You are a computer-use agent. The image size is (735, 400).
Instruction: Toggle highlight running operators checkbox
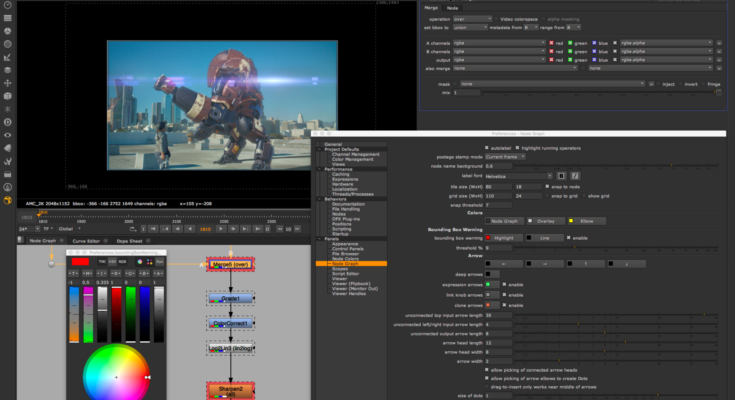click(x=518, y=148)
